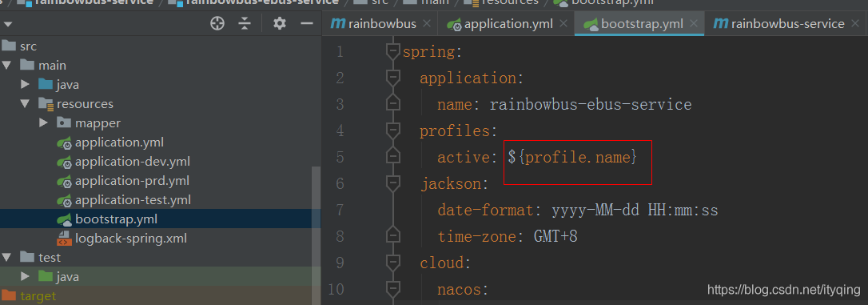Click the logback-spring.xml file icon
Image resolution: width=868 pixels, height=305 pixels.
click(x=64, y=239)
